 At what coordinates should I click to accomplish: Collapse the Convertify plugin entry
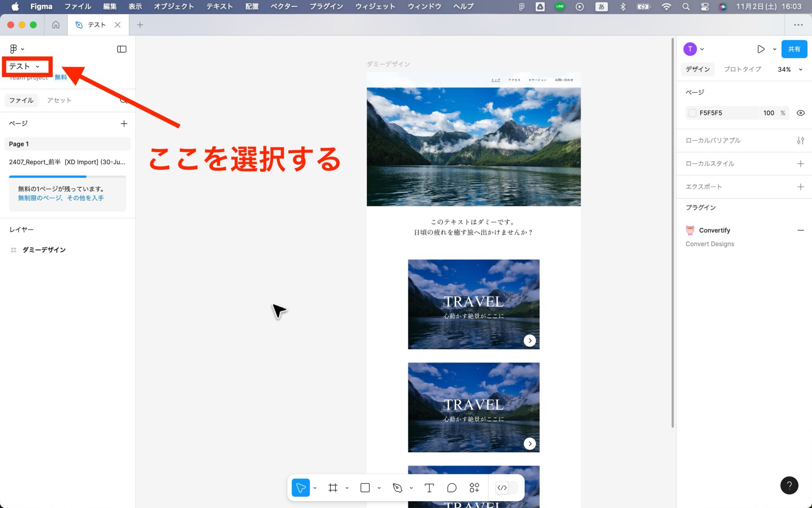pyautogui.click(x=801, y=230)
